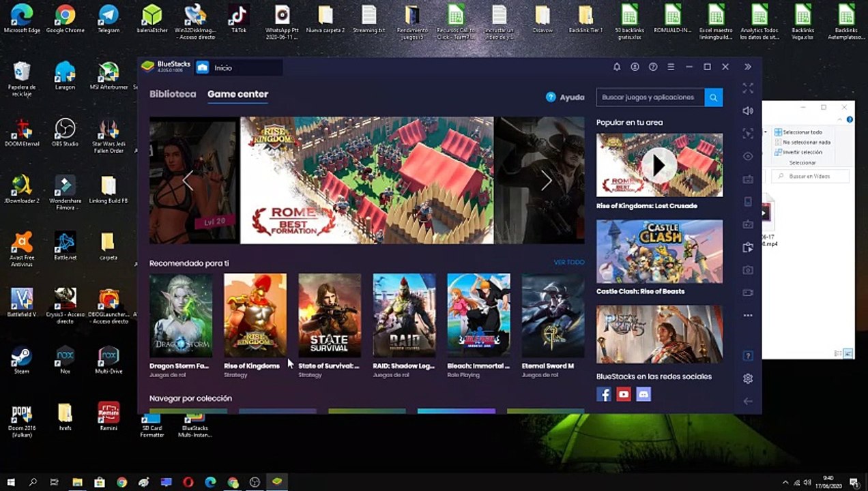Open game controls keyboard icon in side toolbar
Viewport: 868px width, 491px height.
748,179
